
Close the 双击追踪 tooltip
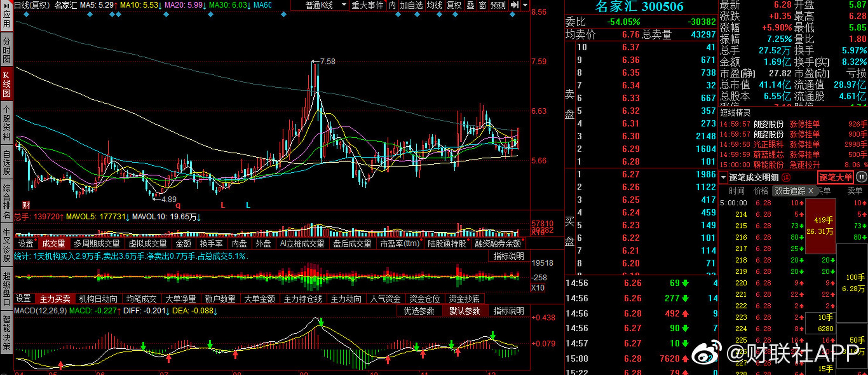811,191
